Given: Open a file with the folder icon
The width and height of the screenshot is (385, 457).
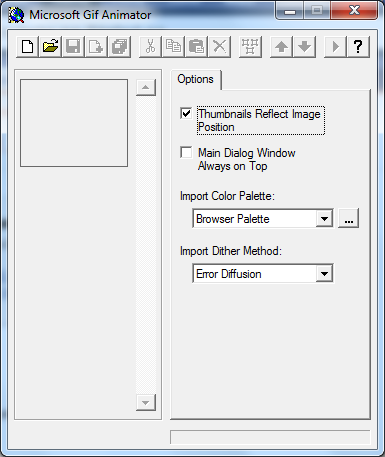Looking at the screenshot, I should click(50, 47).
